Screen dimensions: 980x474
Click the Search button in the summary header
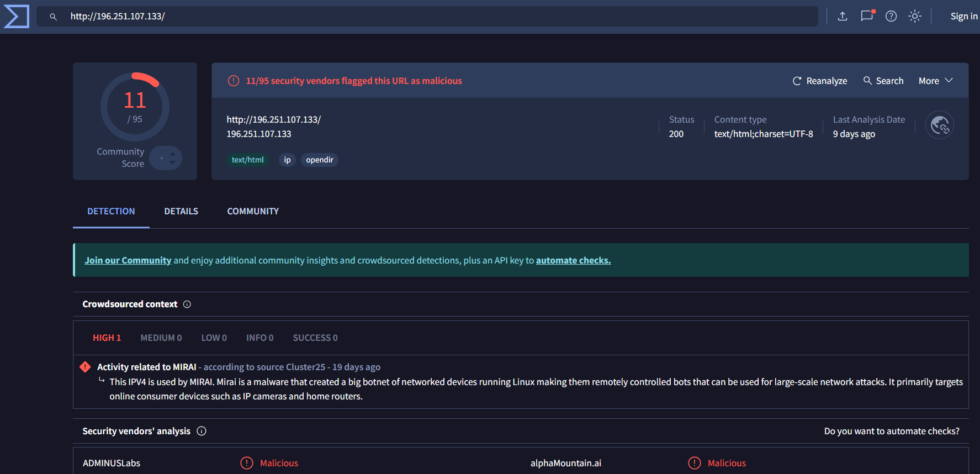(883, 81)
